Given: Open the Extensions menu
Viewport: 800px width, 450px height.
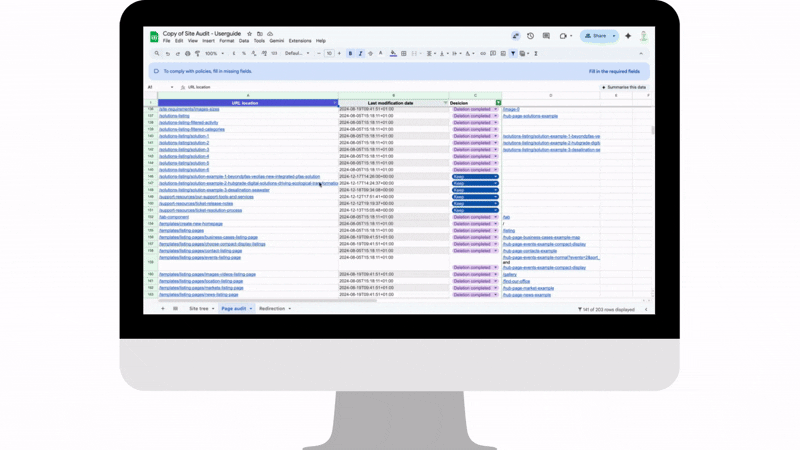Looking at the screenshot, I should 300,41.
